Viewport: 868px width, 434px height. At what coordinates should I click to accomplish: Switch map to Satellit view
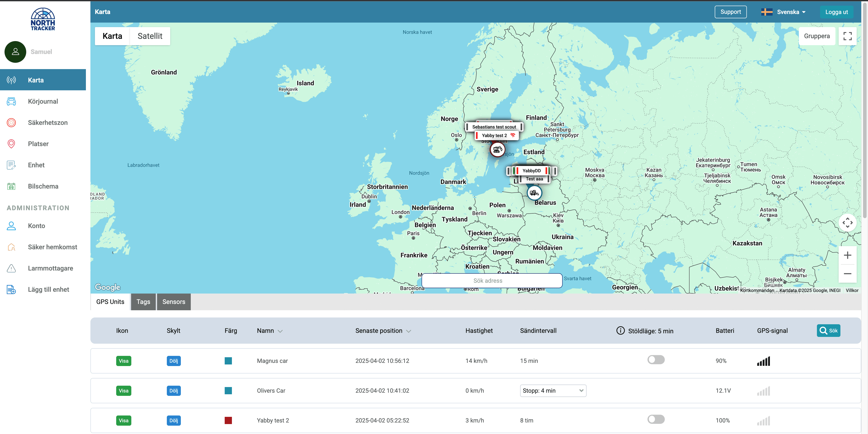[x=150, y=36]
